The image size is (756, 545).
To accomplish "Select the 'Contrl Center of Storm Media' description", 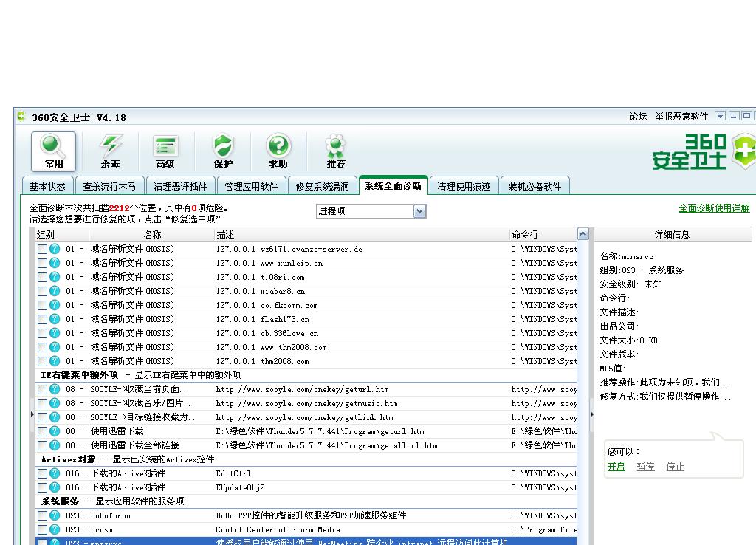I will 278,529.
